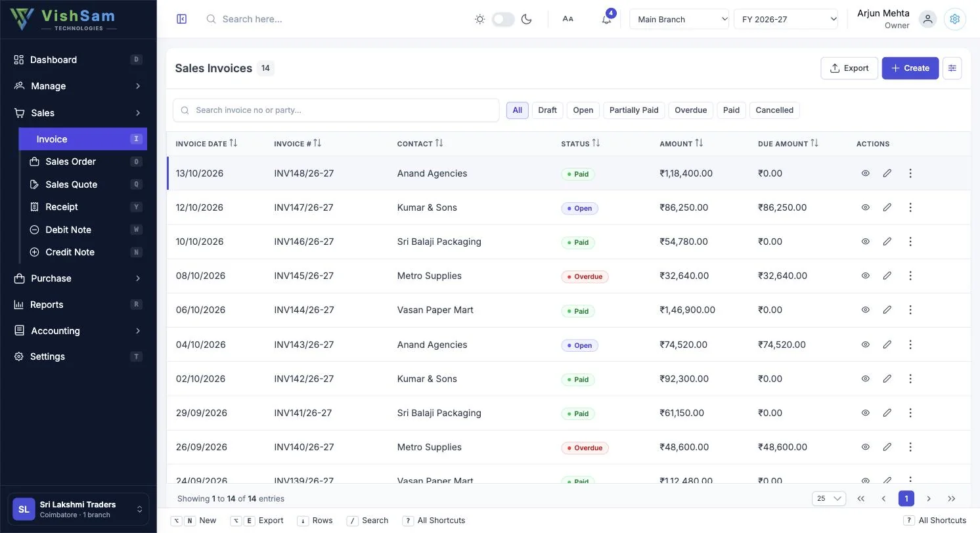This screenshot has width=980, height=533.
Task: View invoice INV145/26-27 with eye icon
Action: tap(865, 276)
